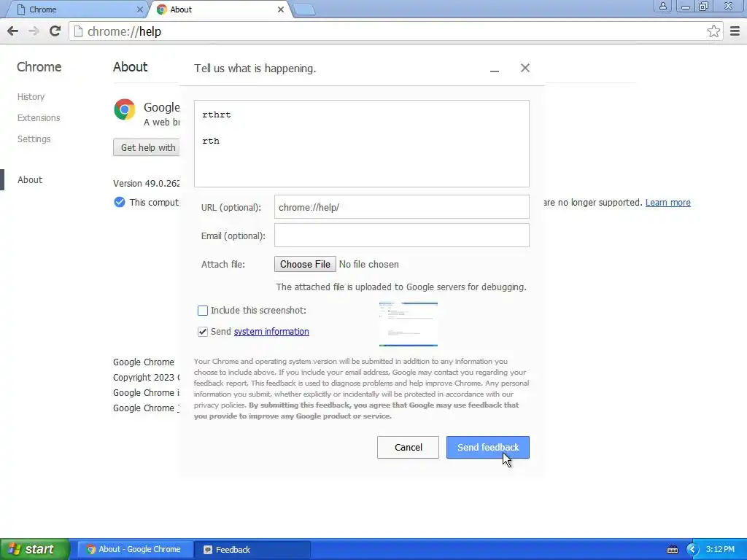Image resolution: width=747 pixels, height=560 pixels.
Task: Close the first Chrome tab
Action: point(139,9)
